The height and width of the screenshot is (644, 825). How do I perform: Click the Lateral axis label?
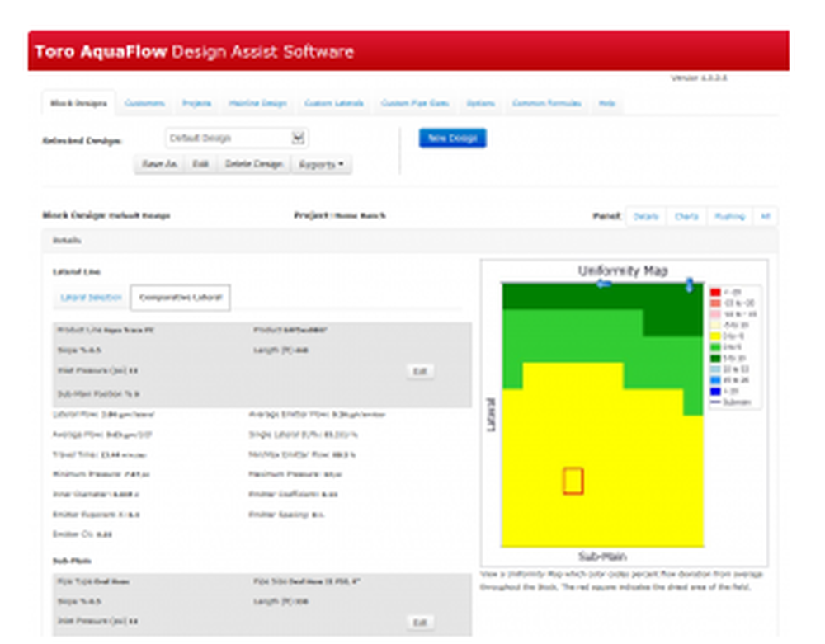pos(492,415)
